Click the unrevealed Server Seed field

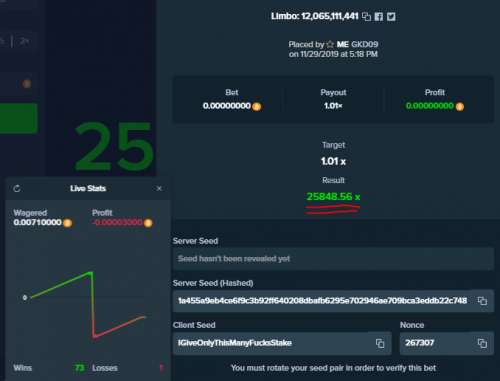(333, 259)
